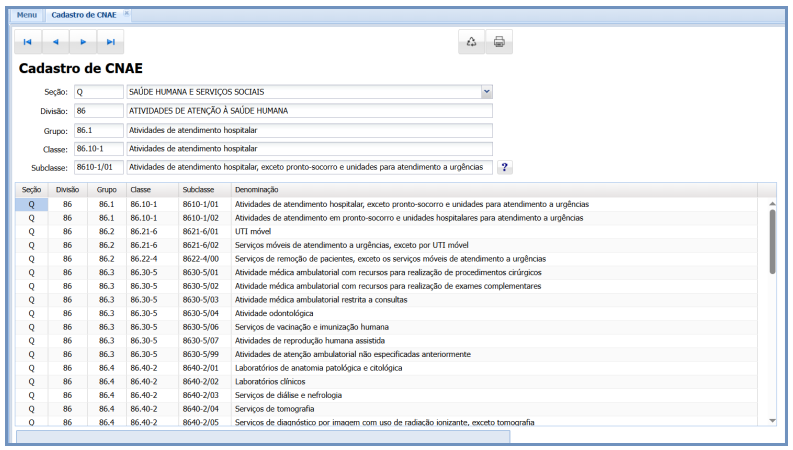Close the Cadastro de CNAE tab
This screenshot has width=793, height=450.
point(126,14)
